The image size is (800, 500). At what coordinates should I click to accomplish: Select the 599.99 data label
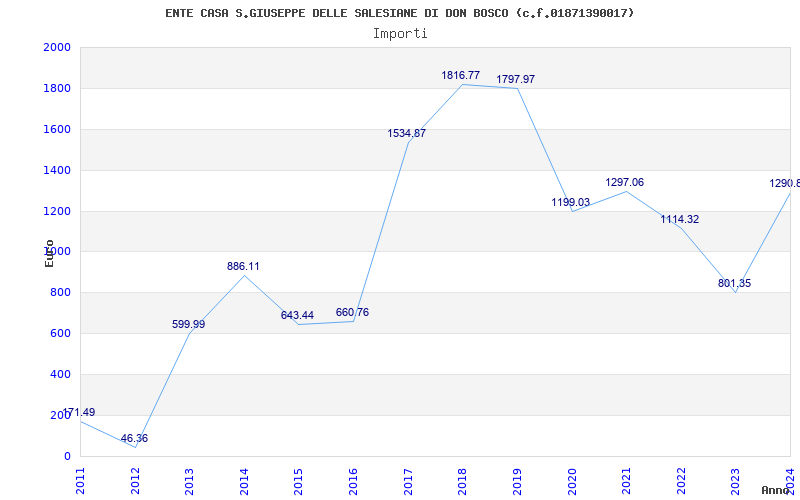pyautogui.click(x=188, y=324)
